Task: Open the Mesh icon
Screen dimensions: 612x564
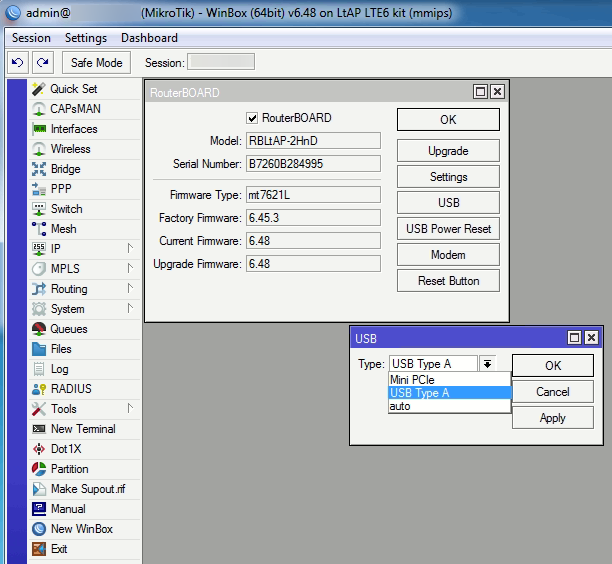Action: (x=39, y=229)
